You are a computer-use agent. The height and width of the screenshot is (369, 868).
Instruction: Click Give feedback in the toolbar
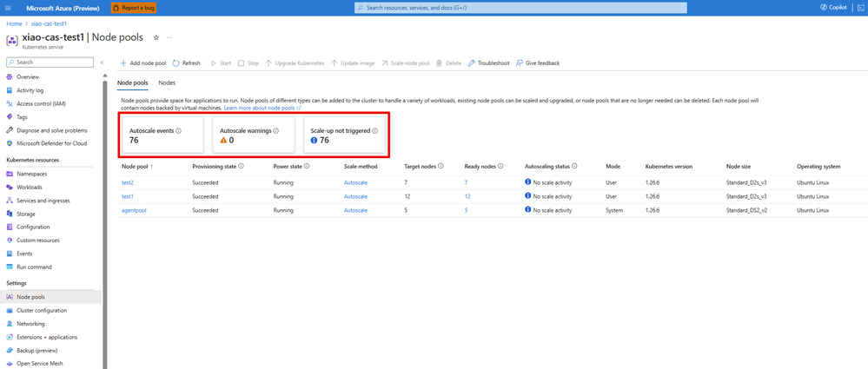538,63
